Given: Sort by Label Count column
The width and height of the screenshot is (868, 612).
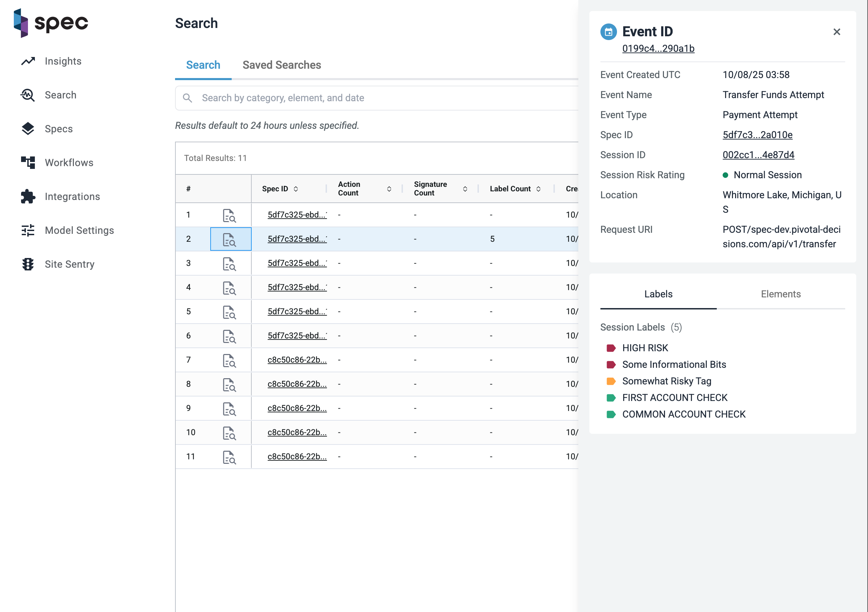Looking at the screenshot, I should (x=538, y=189).
